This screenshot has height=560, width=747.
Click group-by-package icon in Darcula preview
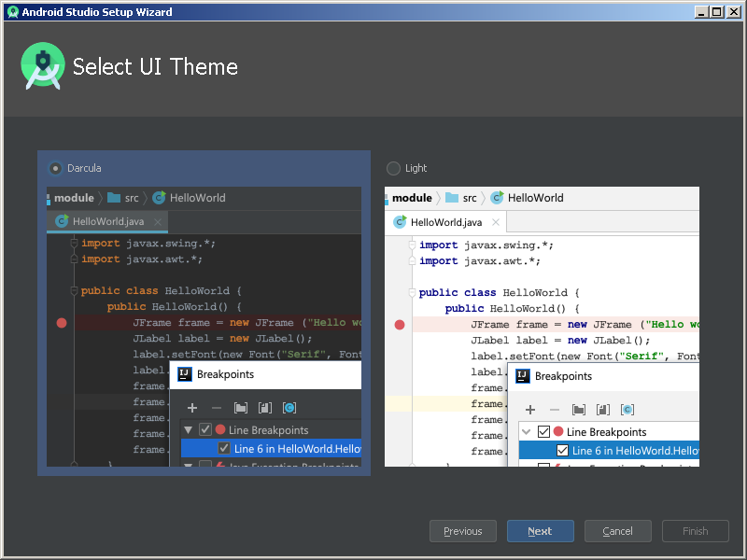pyautogui.click(x=241, y=408)
